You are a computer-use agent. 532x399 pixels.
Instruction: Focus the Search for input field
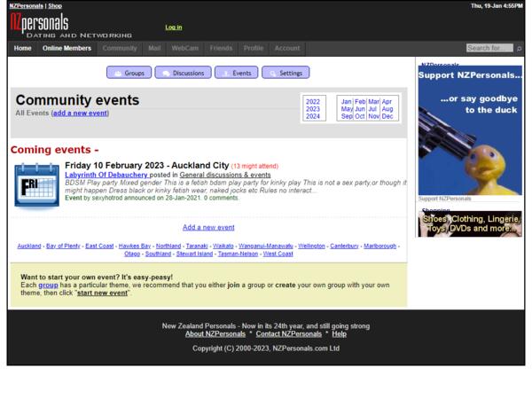click(489, 48)
